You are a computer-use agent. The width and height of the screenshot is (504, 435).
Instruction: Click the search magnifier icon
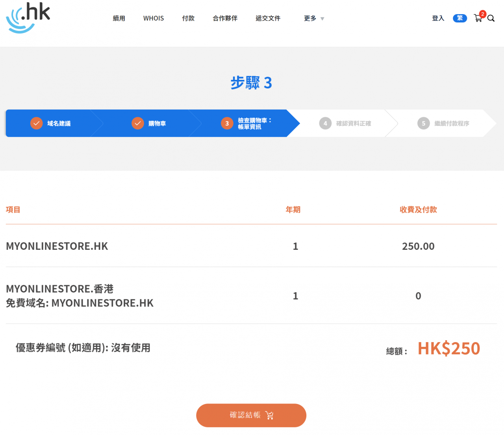[x=491, y=18]
